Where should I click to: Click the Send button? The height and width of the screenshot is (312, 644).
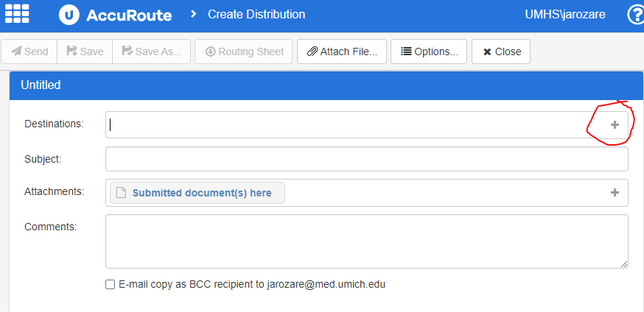[29, 52]
